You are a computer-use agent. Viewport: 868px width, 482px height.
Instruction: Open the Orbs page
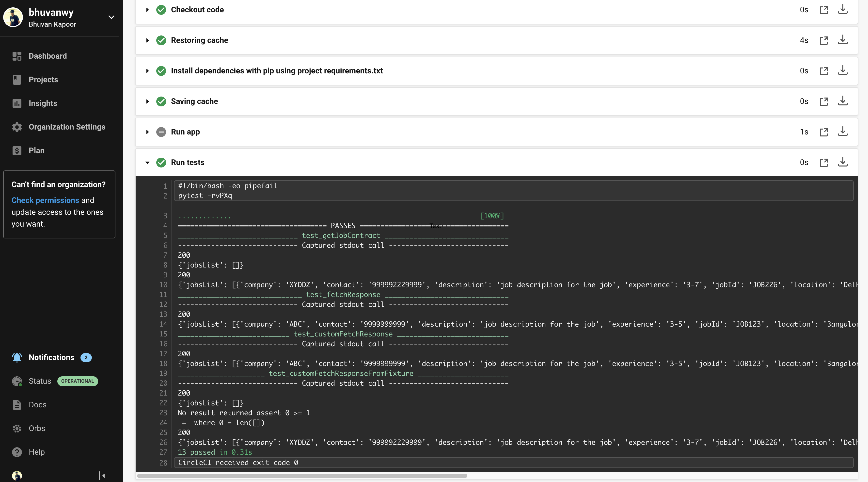(x=36, y=428)
